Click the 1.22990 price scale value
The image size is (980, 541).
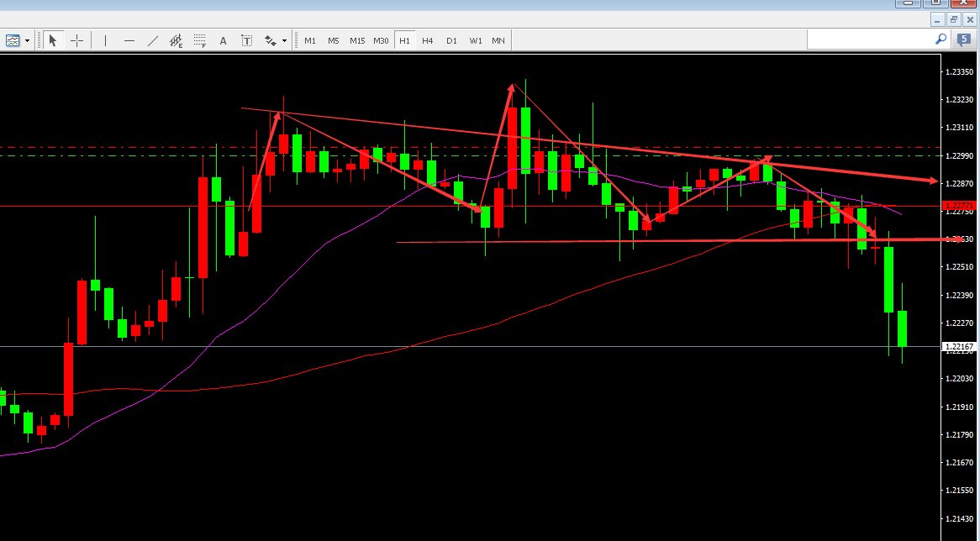[x=959, y=155]
